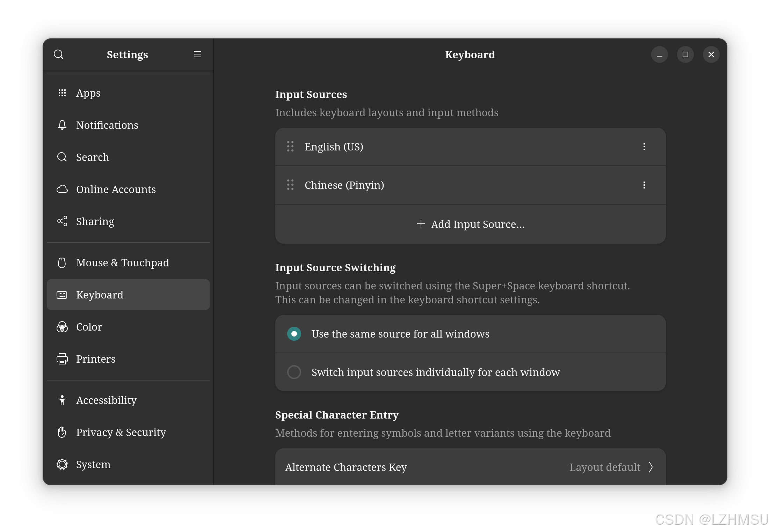The height and width of the screenshot is (532, 770).
Task: Select Switch input sources individually for each window
Action: (294, 372)
